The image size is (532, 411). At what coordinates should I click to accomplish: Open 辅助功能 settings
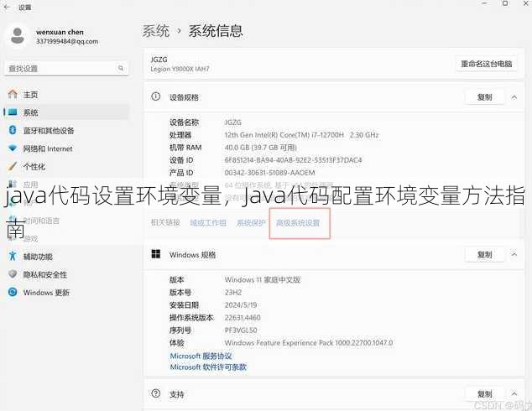tap(66, 257)
